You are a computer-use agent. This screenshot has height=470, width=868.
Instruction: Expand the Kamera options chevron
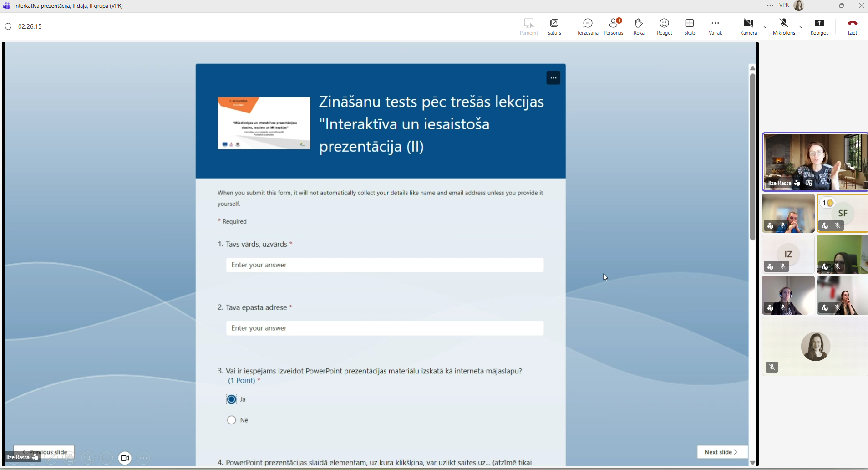(x=765, y=26)
